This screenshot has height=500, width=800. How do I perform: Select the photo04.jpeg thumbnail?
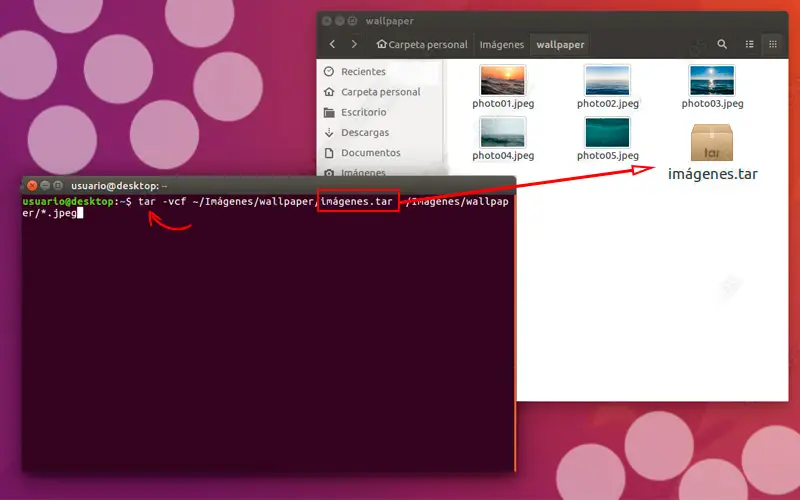(503, 132)
